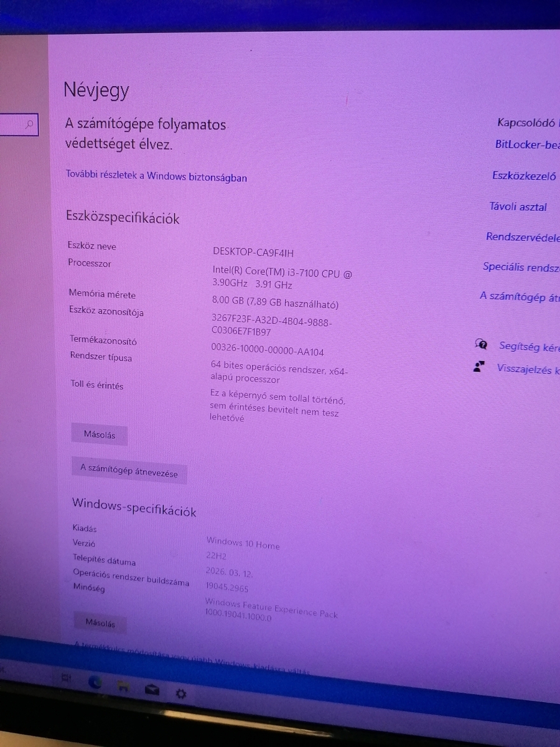
Task: Open the Segítség kérése link
Action: coord(530,346)
